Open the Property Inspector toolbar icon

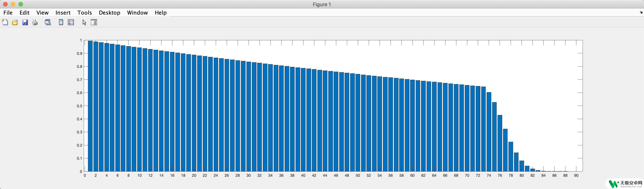pos(94,22)
